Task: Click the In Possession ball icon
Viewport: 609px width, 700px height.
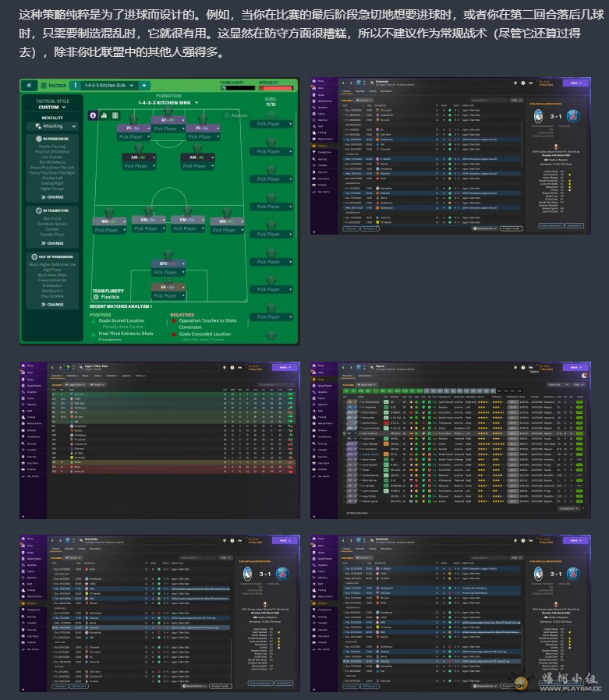Action: [x=39, y=139]
